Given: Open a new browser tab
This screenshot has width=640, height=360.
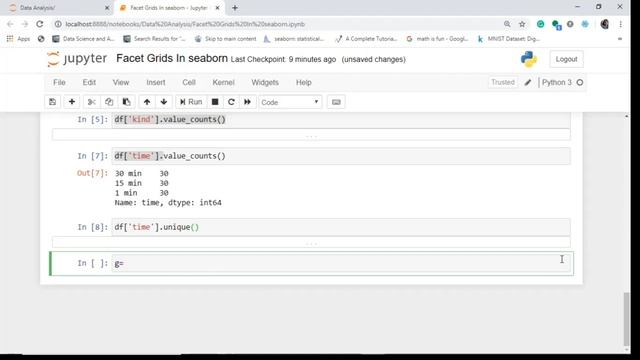Looking at the screenshot, I should coord(235,8).
